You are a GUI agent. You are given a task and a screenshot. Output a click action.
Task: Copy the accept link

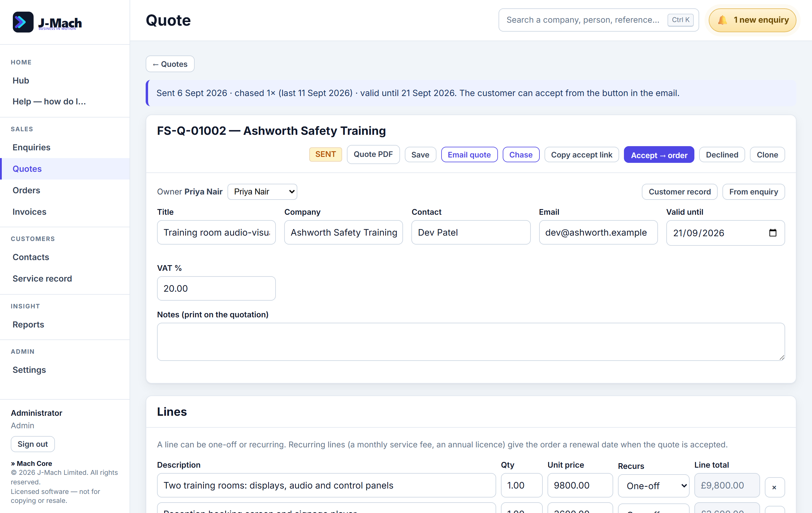581,154
